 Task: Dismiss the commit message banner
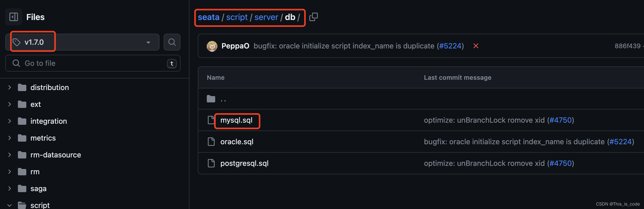click(x=476, y=46)
